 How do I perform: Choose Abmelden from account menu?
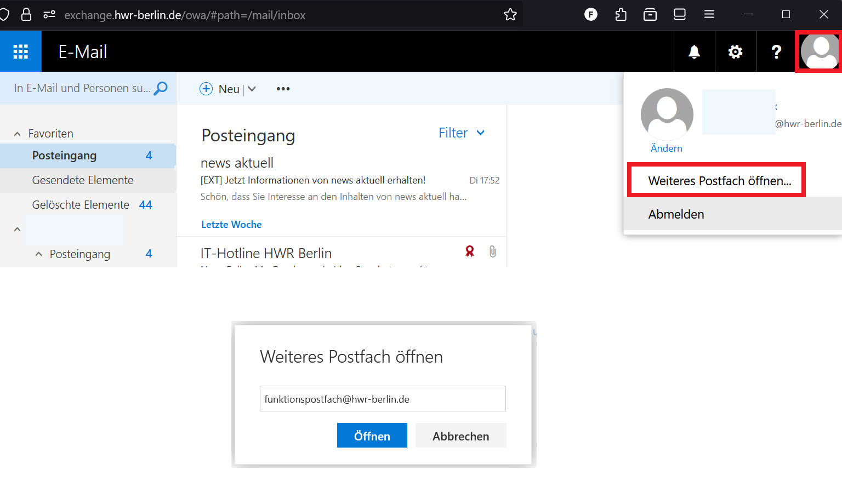676,214
